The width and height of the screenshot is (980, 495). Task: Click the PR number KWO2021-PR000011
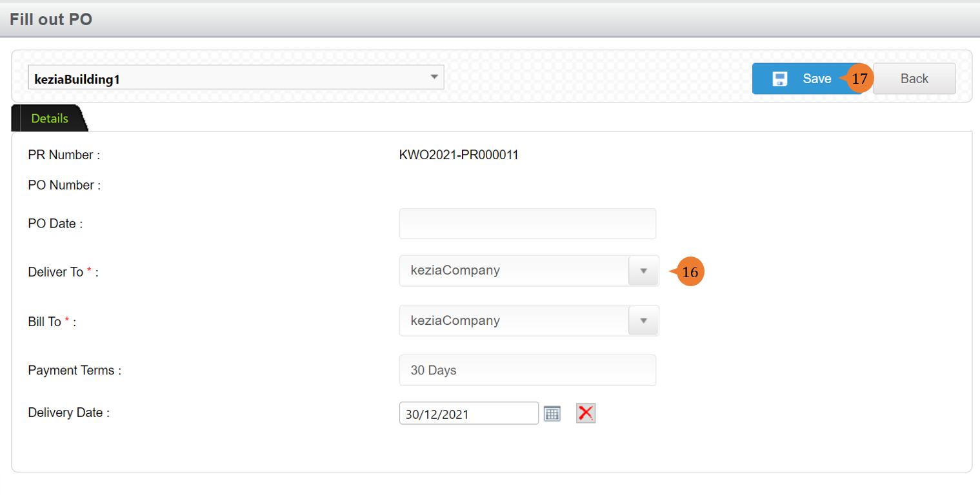[x=459, y=155]
